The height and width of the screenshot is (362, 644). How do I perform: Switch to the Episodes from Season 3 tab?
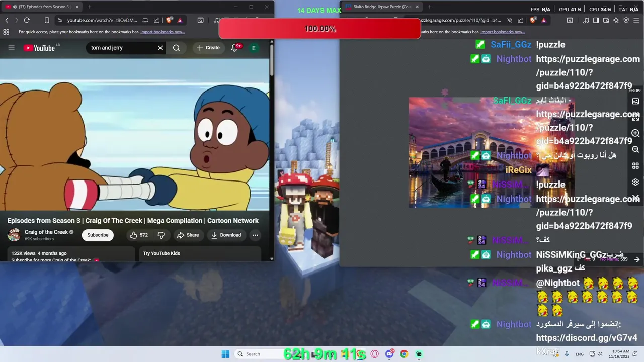click(x=42, y=7)
